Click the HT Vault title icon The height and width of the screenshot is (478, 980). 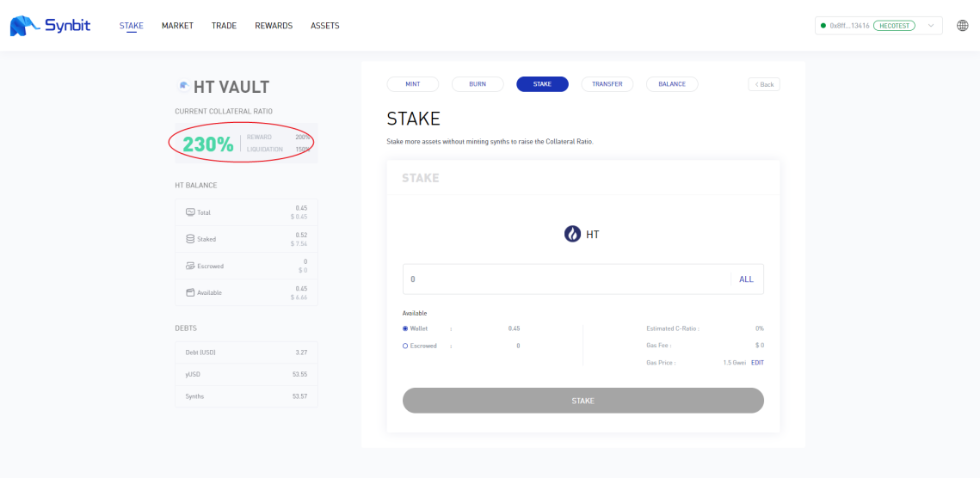[x=184, y=86]
